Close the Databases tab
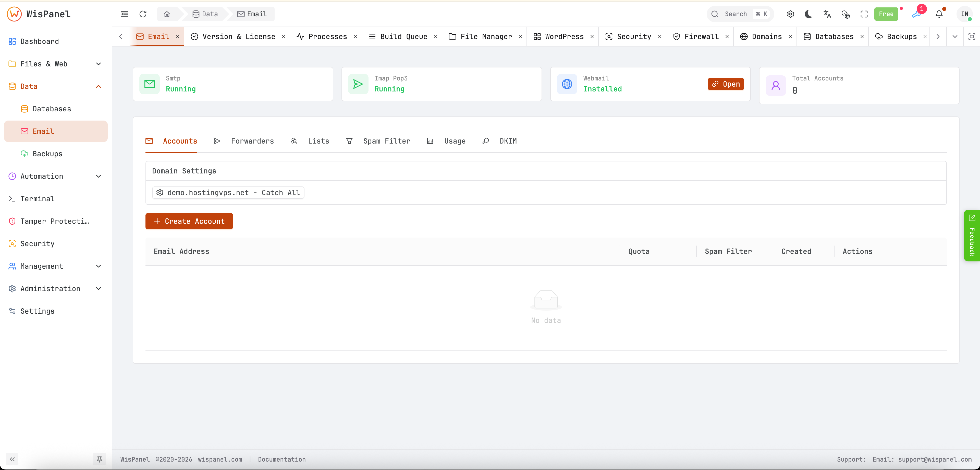The image size is (980, 470). point(862,37)
